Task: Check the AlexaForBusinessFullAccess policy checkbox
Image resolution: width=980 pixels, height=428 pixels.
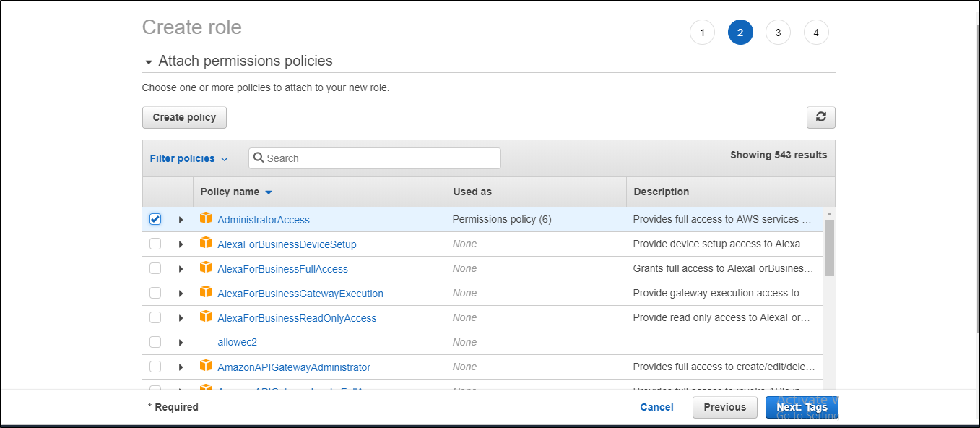Action: click(155, 268)
